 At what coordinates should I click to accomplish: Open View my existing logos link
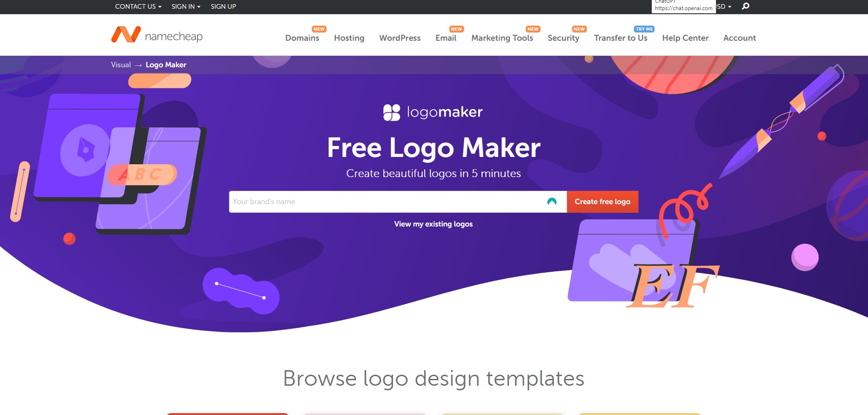point(433,224)
